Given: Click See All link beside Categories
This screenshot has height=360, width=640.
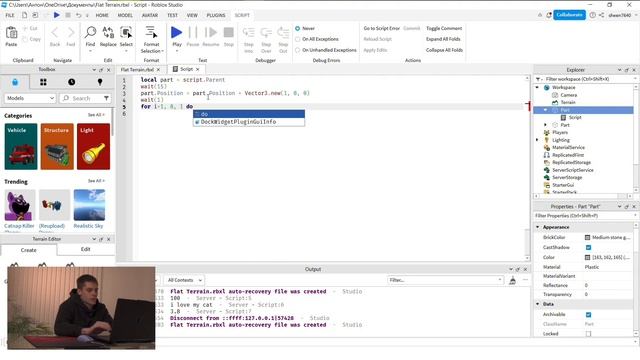Looking at the screenshot, I should [x=96, y=115].
